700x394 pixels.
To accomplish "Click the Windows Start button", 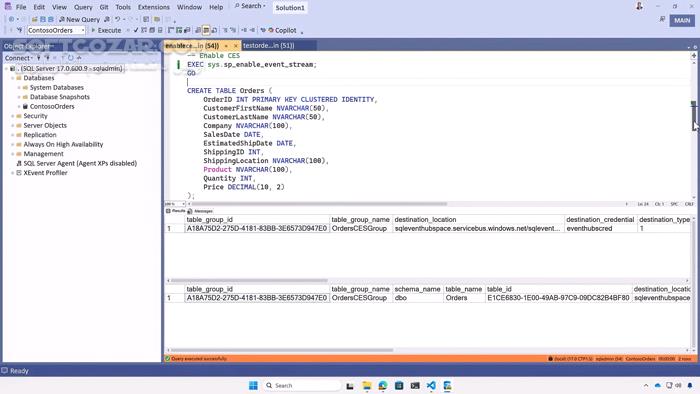I will point(253,386).
